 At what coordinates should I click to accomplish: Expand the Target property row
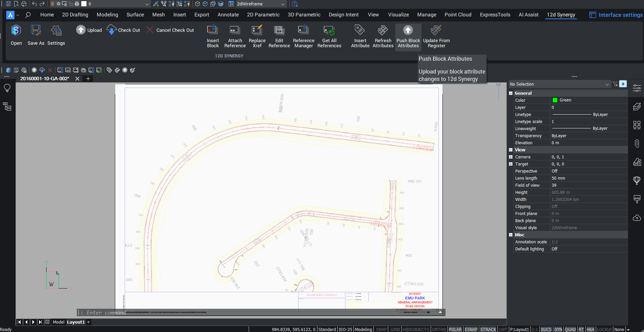[511, 164]
